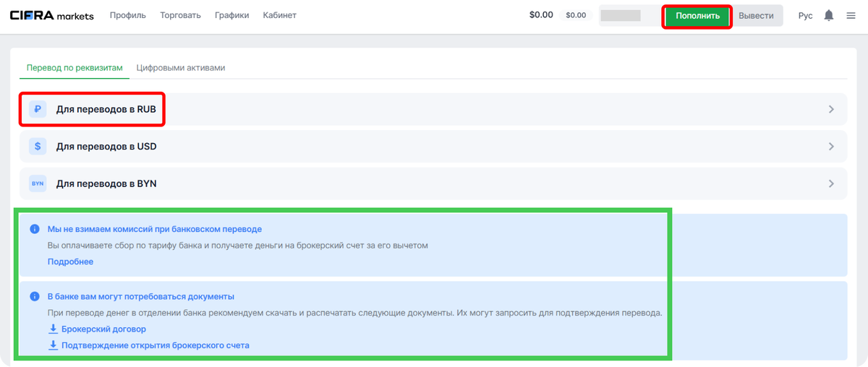
Task: Open the notifications bell
Action: click(x=829, y=15)
